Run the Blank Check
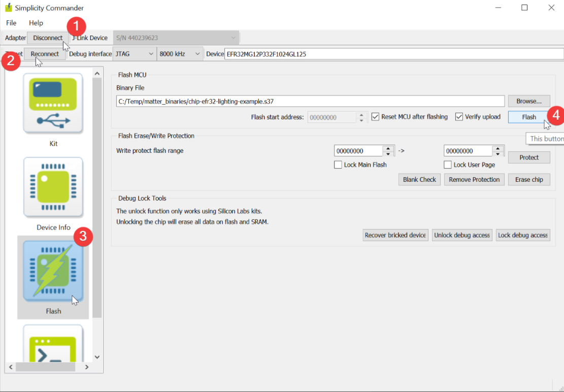 419,179
